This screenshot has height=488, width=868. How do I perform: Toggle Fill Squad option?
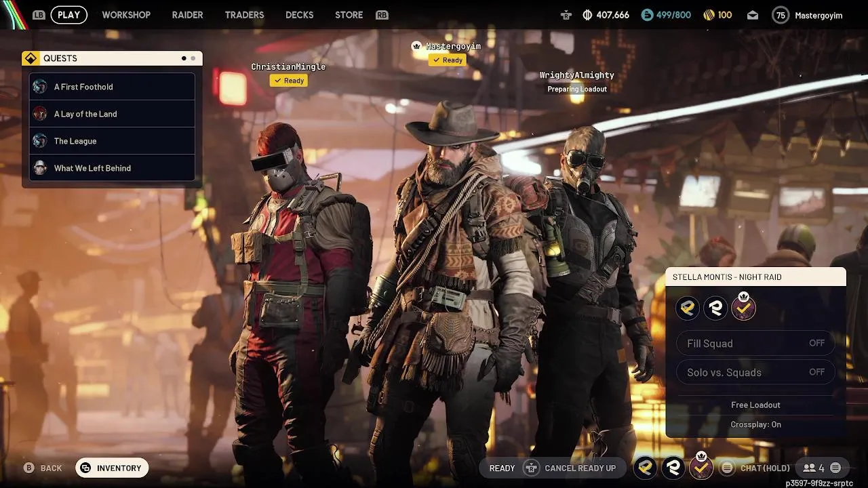point(755,344)
